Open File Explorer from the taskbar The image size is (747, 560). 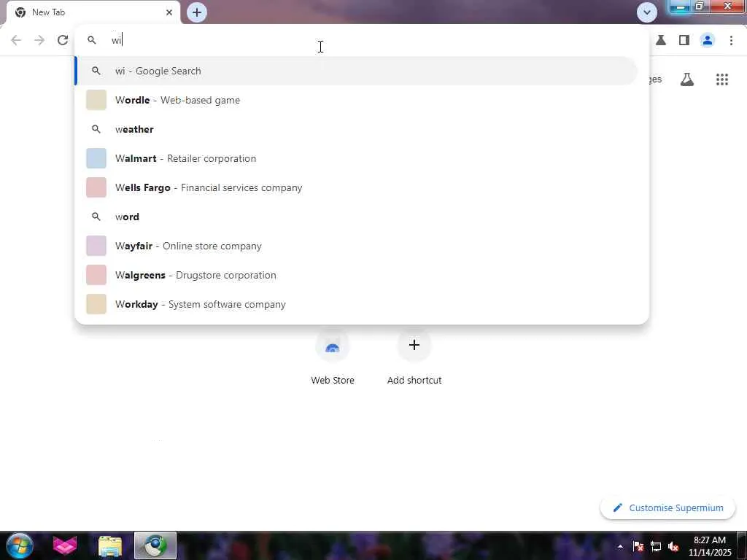coord(110,545)
